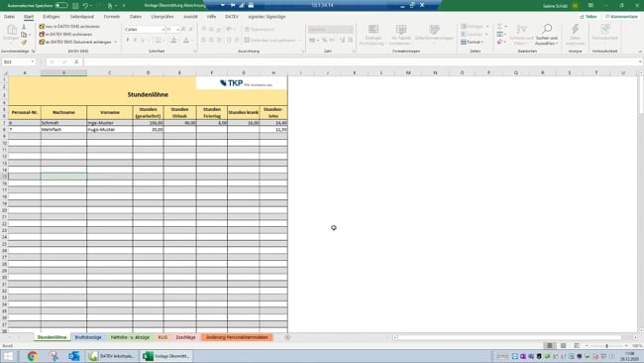
Task: Click the Textumbruch wrap text button
Action: (260, 30)
